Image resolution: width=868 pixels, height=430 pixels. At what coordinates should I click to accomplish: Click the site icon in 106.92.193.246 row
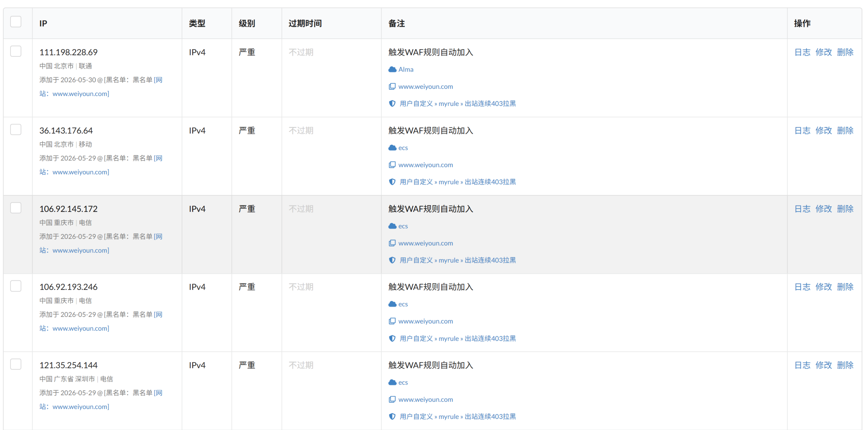tap(392, 321)
